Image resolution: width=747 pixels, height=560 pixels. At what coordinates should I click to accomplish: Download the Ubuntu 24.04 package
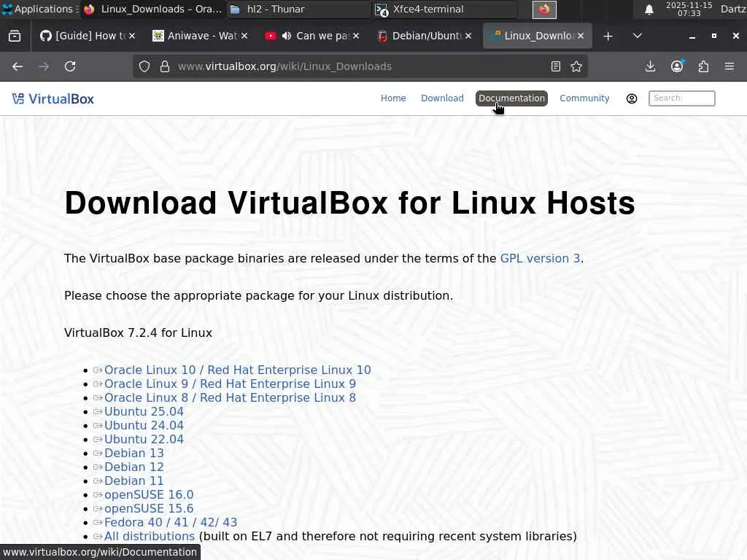[x=144, y=425]
